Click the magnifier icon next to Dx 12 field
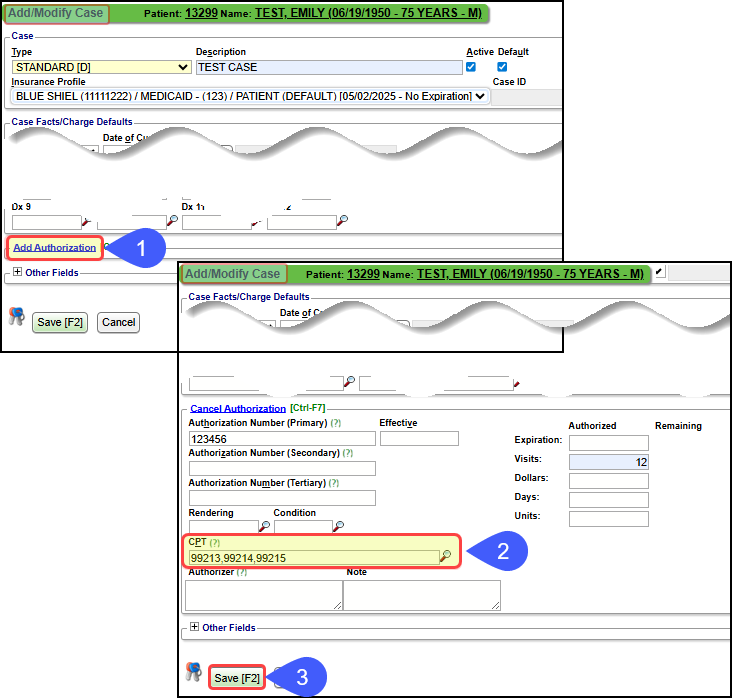Image resolution: width=732 pixels, height=698 pixels. click(343, 221)
